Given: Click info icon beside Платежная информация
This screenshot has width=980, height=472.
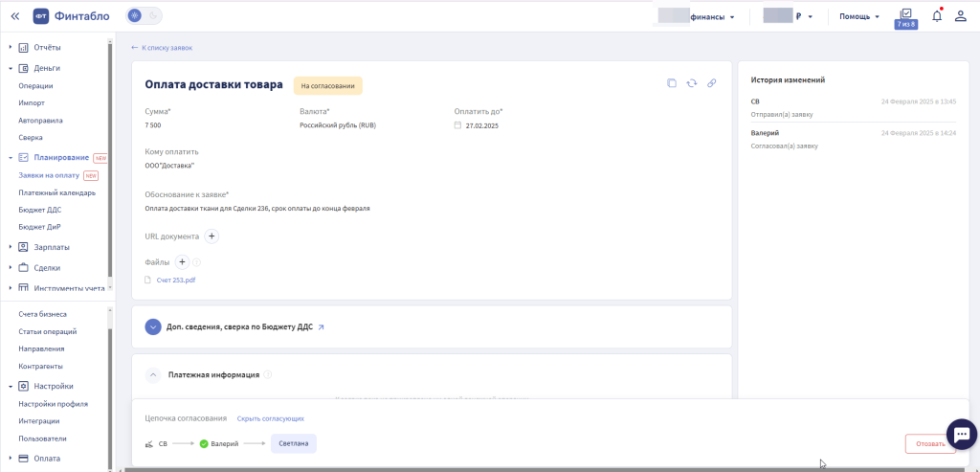Looking at the screenshot, I should 268,375.
